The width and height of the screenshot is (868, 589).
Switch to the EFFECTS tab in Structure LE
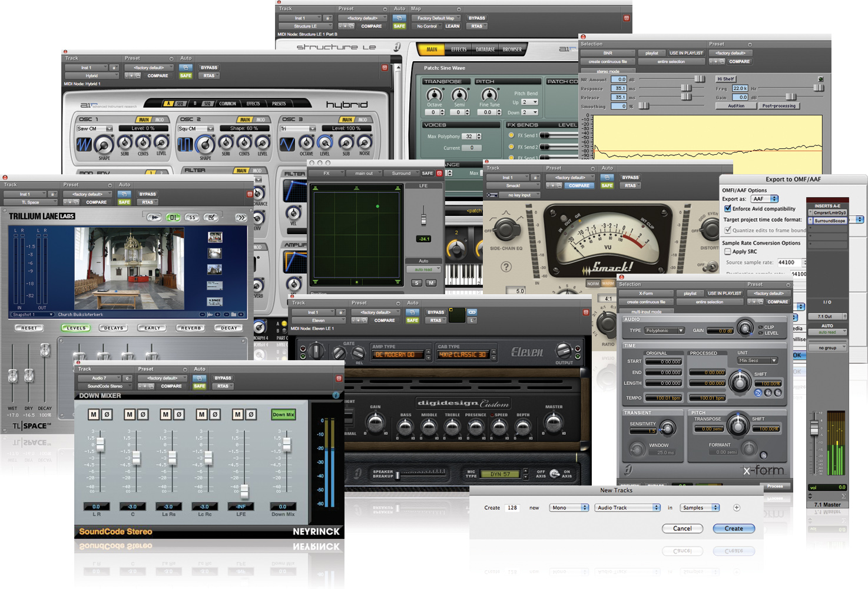pos(459,49)
